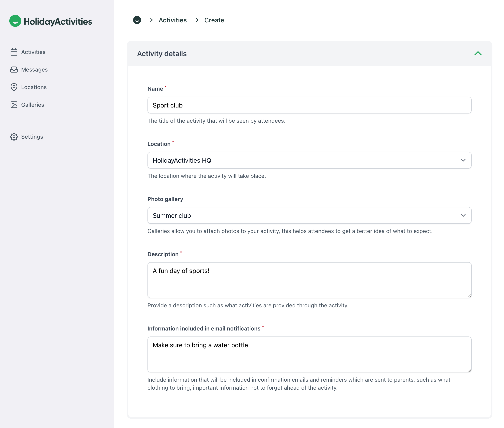Click the Activities calendar icon in sidebar
The height and width of the screenshot is (428, 504).
14,52
